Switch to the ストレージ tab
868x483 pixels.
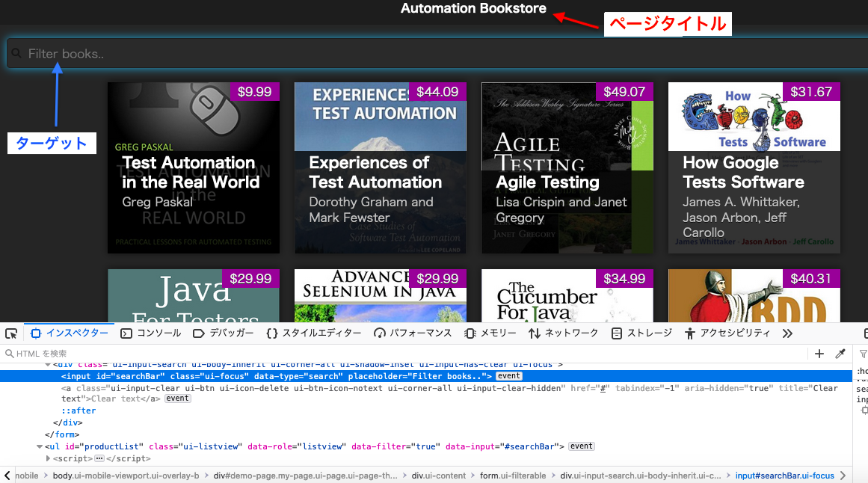tap(641, 333)
